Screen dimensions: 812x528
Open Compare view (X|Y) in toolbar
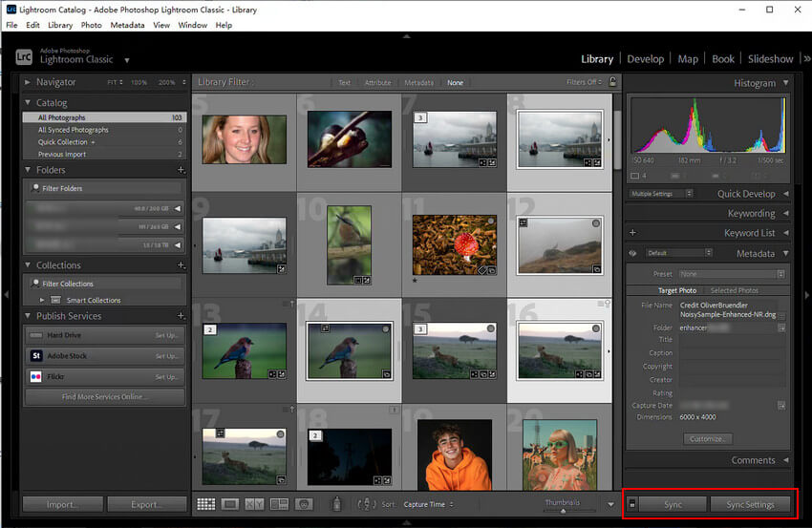coord(254,504)
